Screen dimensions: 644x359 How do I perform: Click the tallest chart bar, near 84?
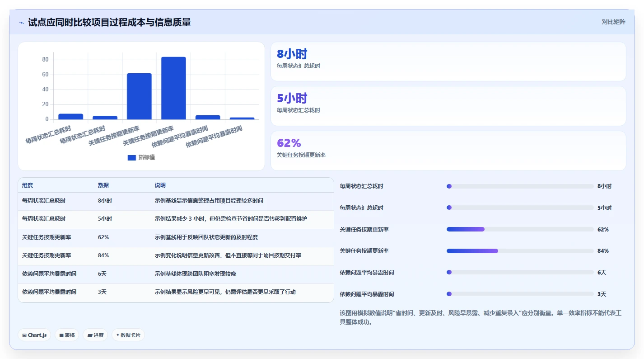[x=173, y=88]
